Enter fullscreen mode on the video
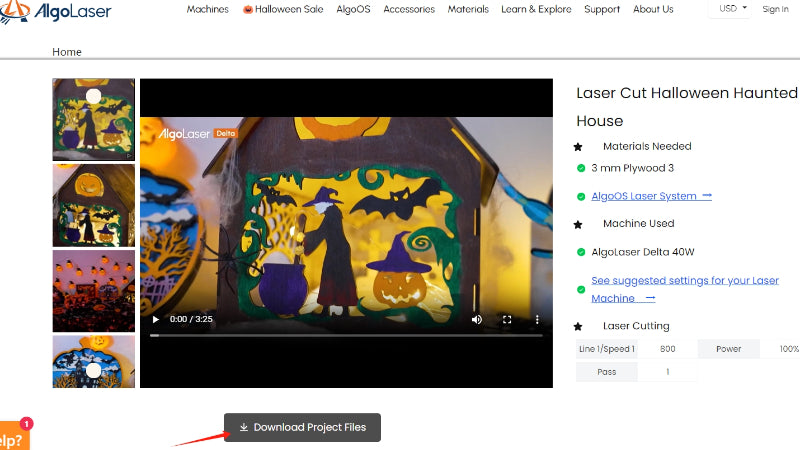The image size is (800, 450). pyautogui.click(x=507, y=320)
